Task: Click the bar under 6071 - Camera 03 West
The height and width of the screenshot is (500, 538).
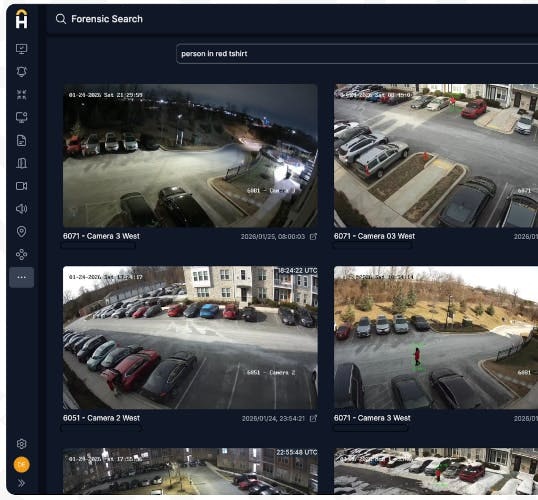Action: click(372, 246)
